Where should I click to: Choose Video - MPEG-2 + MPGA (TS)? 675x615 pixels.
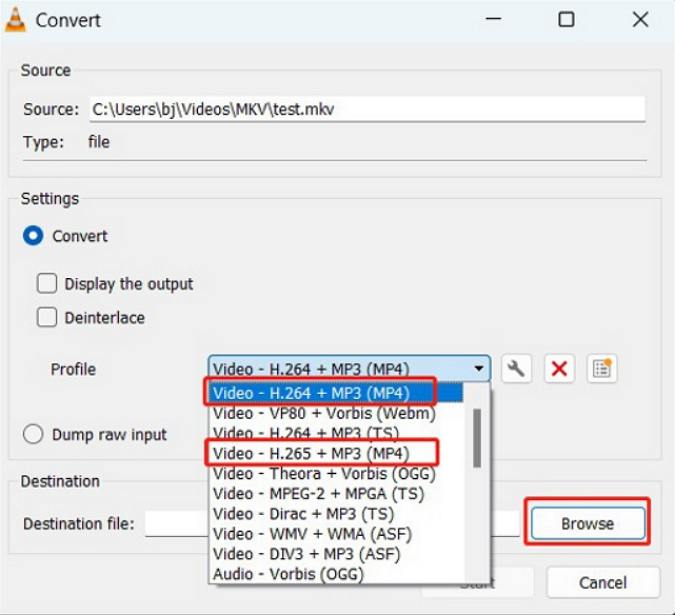tap(337, 494)
